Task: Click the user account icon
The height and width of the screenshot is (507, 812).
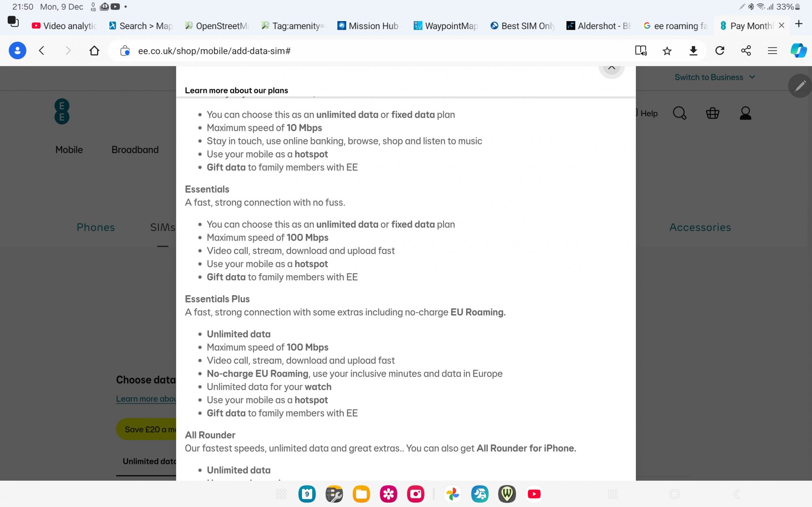Action: [x=745, y=113]
